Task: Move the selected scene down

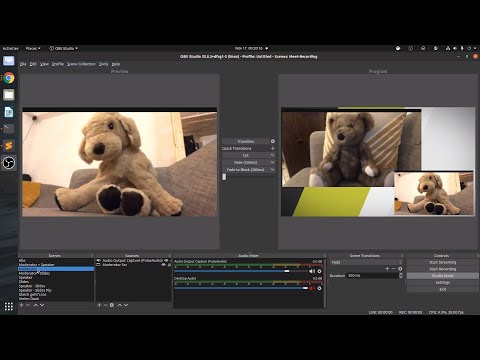Action: click(42, 305)
